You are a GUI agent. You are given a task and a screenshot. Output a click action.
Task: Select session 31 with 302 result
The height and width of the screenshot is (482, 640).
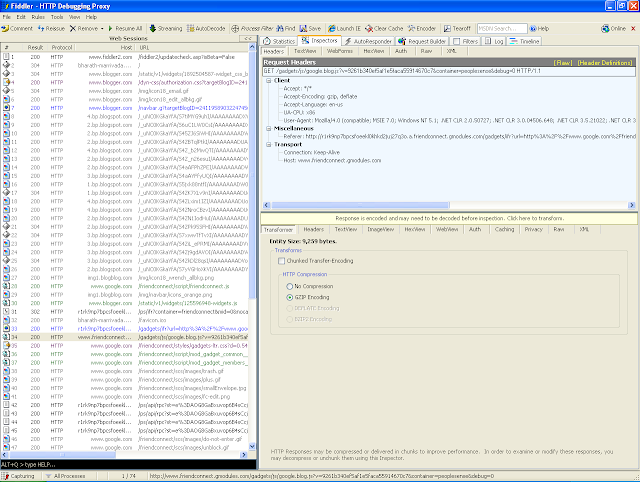click(125, 312)
